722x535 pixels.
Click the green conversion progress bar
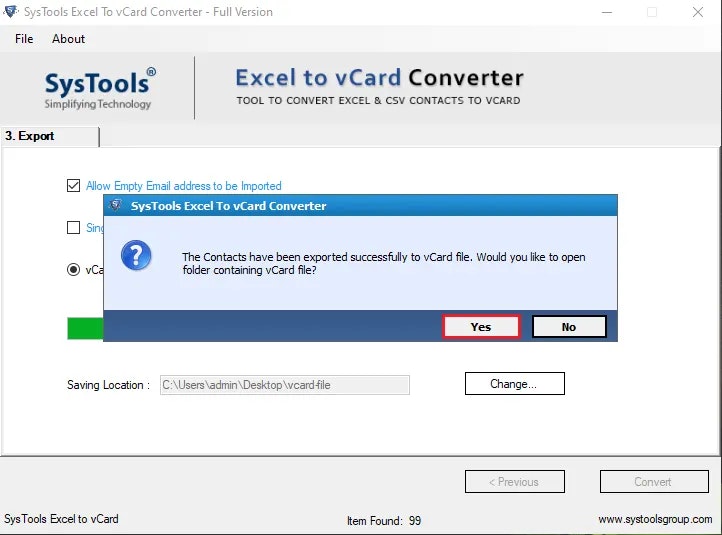coord(85,328)
